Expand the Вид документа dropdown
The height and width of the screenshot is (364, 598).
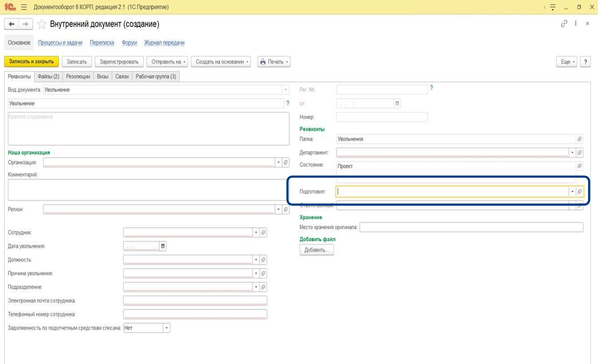tap(286, 90)
